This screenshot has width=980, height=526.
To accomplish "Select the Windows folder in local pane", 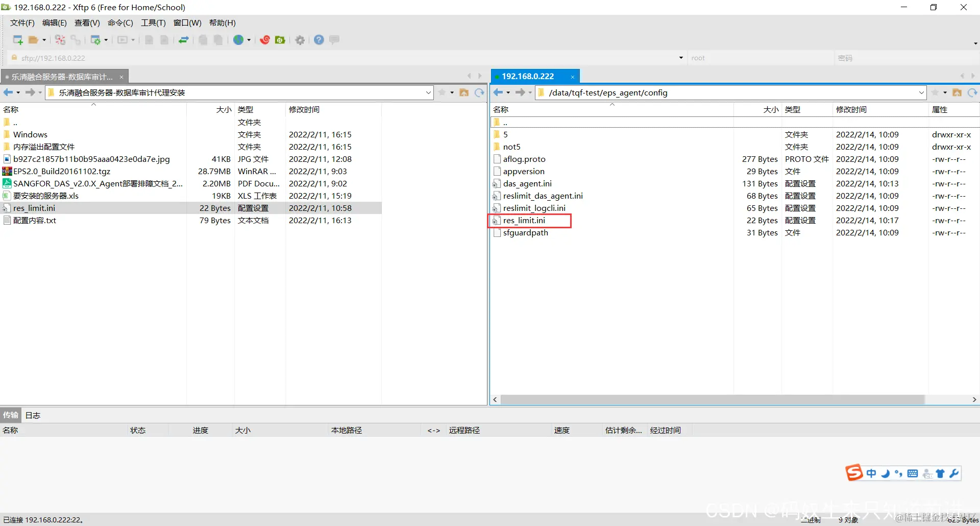I will [30, 135].
